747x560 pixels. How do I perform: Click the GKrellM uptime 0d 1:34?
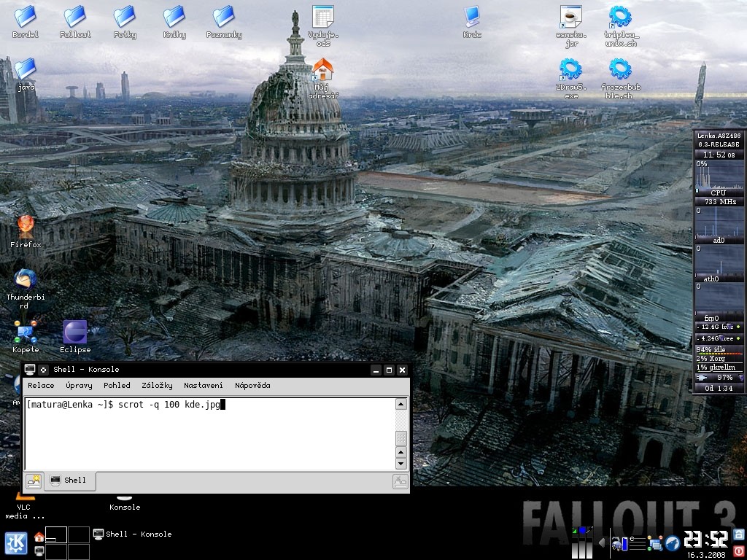point(719,388)
